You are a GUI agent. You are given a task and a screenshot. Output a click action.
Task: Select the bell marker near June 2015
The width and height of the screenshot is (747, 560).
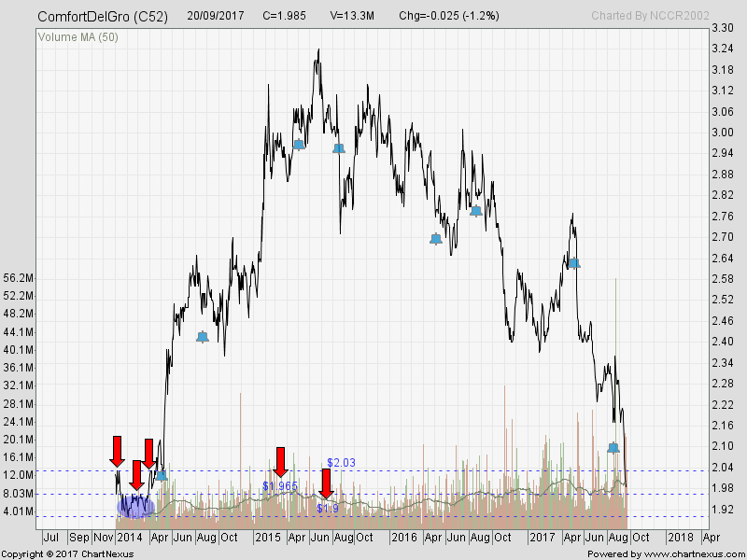[337, 147]
